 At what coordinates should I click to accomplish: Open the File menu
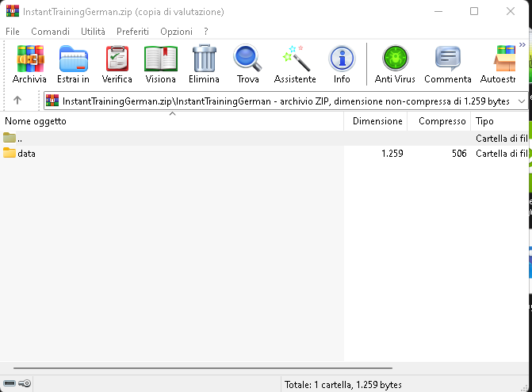click(13, 32)
